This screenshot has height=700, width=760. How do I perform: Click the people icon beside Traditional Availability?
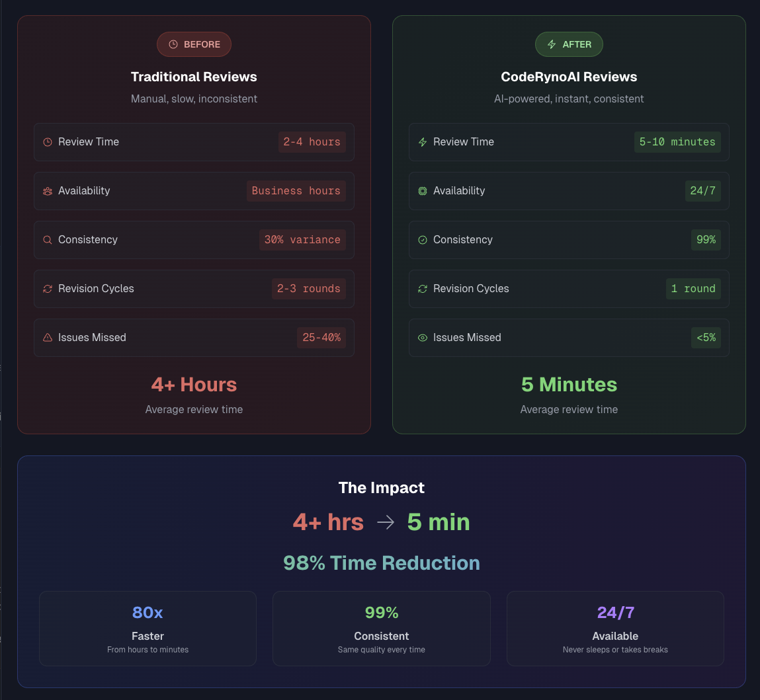[x=48, y=191]
